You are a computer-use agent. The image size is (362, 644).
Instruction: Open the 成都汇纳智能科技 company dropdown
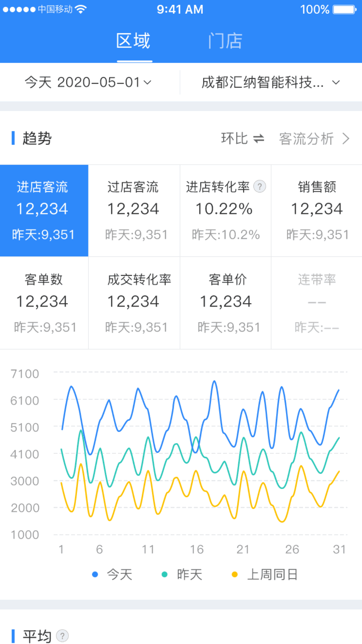pos(271,82)
